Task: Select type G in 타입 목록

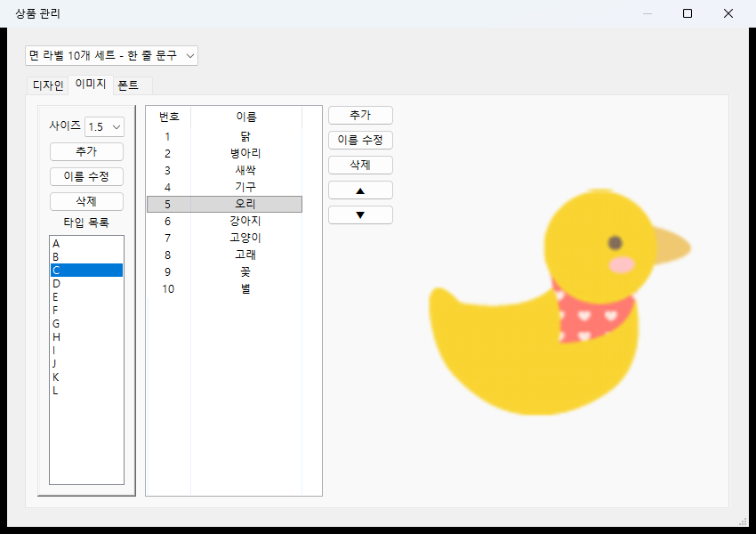Action: pyautogui.click(x=86, y=324)
